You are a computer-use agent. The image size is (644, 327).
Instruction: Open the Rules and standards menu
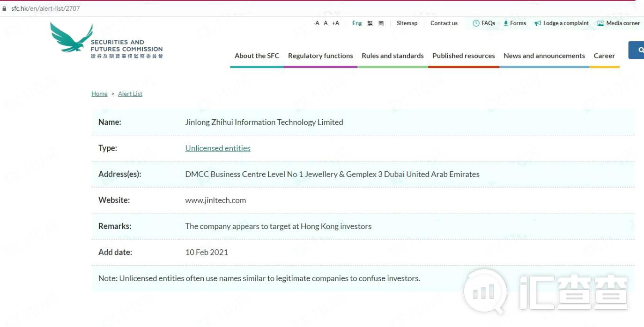(x=392, y=56)
